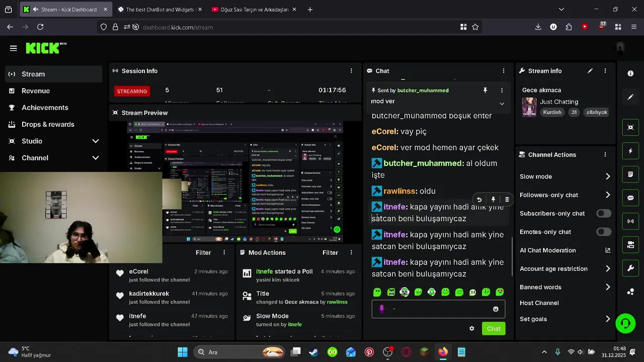Open the Revenue sidebar page
This screenshot has height=362, width=644.
(x=53, y=91)
